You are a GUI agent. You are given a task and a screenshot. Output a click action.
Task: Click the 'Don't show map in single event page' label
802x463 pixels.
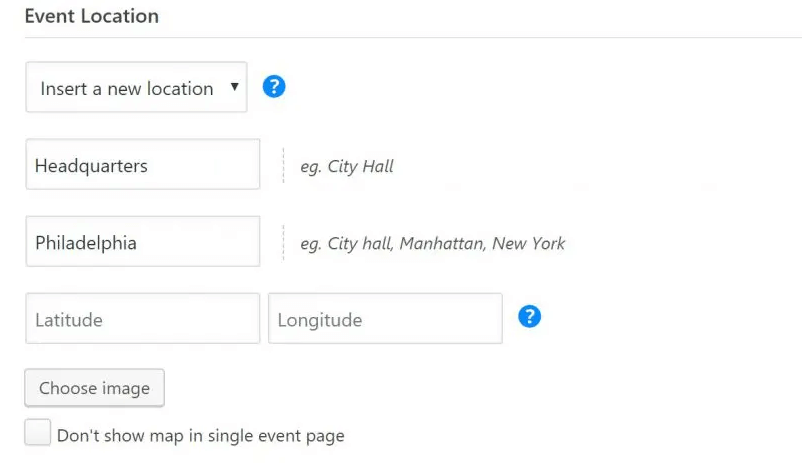(x=200, y=436)
